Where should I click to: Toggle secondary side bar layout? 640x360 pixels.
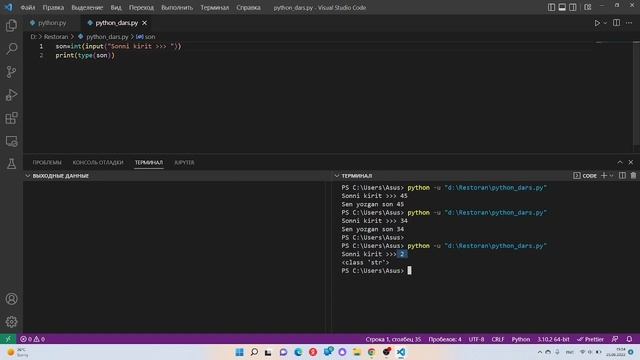[x=573, y=7]
